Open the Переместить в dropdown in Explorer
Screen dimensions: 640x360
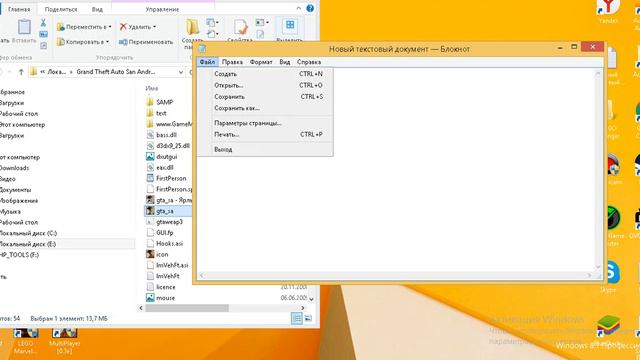coord(84,27)
